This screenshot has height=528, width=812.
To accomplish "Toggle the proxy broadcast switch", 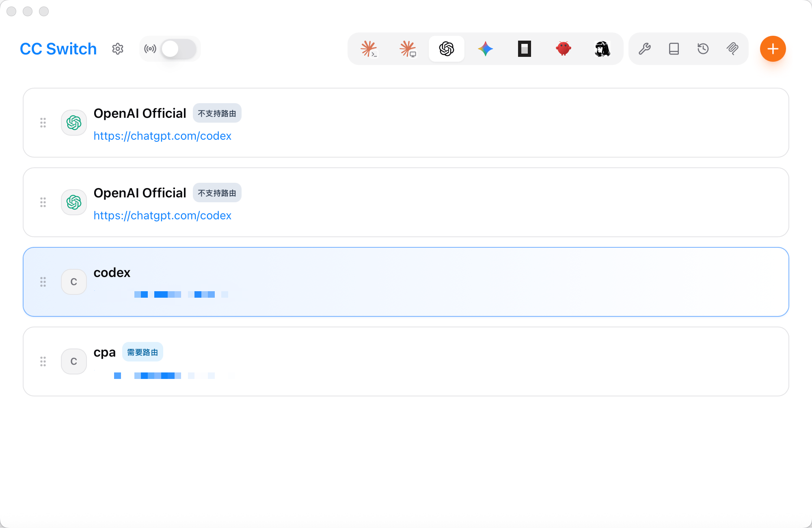I will [x=179, y=49].
